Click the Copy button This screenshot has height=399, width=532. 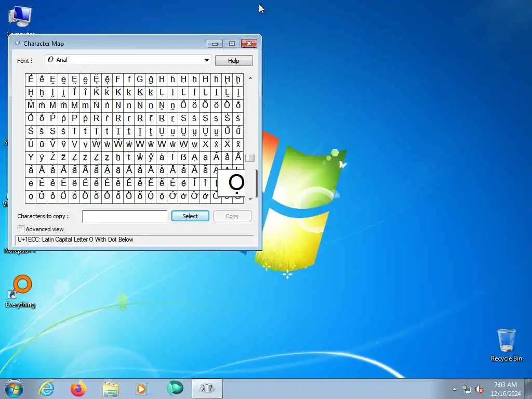(232, 216)
